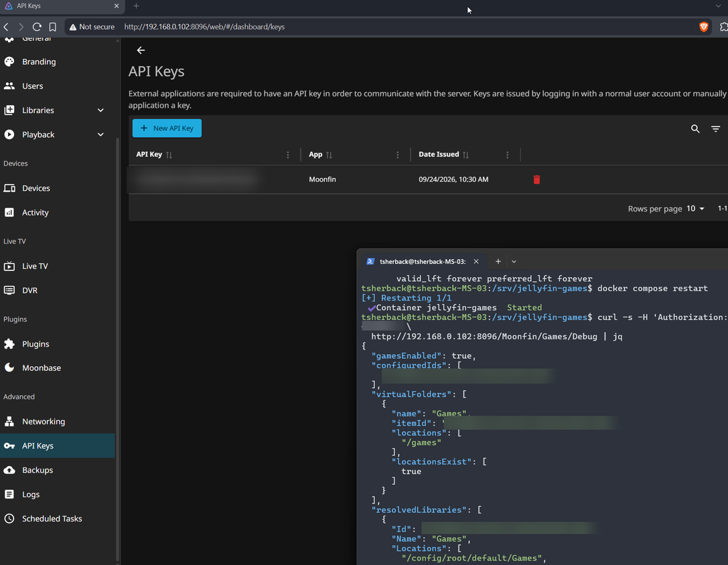Open the Date Issued column options menu
Image resolution: width=728 pixels, height=565 pixels.
pos(508,155)
